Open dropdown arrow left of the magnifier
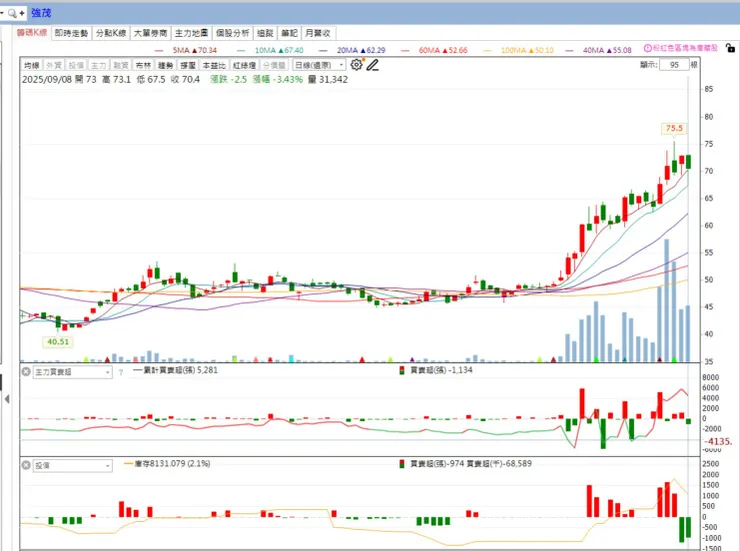The image size is (740, 551). [x=2, y=13]
